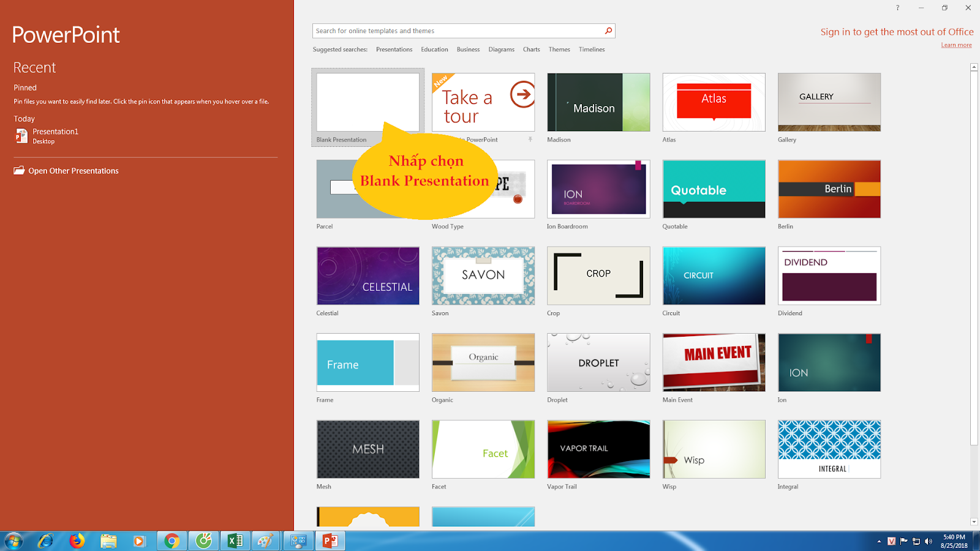Choose the Circuit template

(714, 275)
